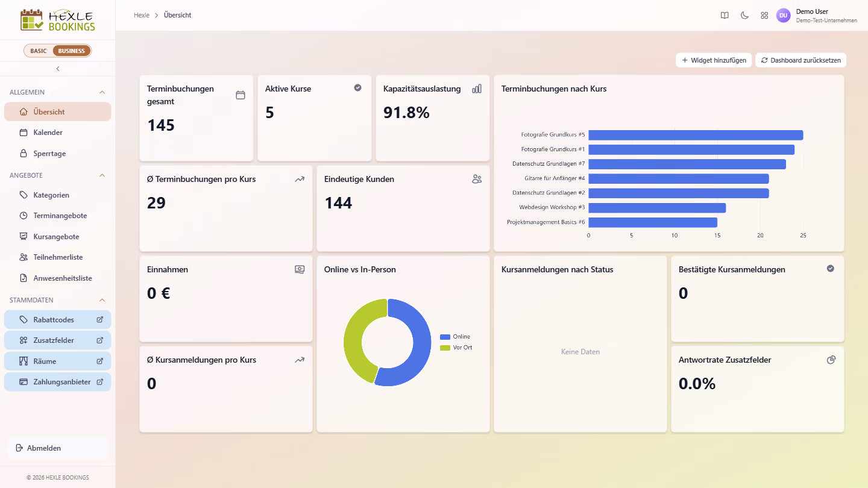Click Dashboard zurücksetzen button
This screenshot has width=868, height=488.
click(800, 60)
